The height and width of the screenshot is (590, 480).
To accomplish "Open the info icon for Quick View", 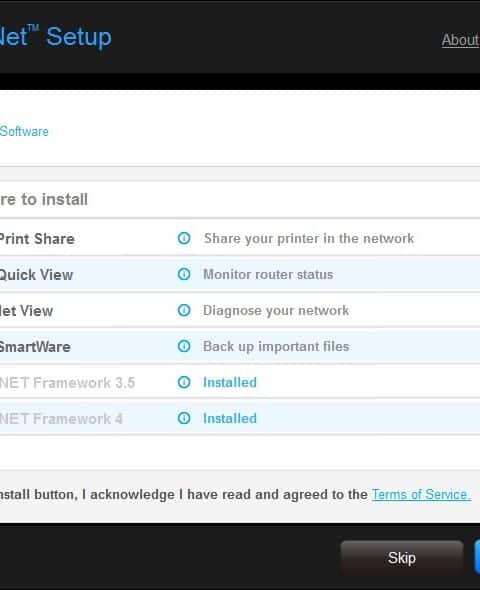I will pyautogui.click(x=184, y=274).
